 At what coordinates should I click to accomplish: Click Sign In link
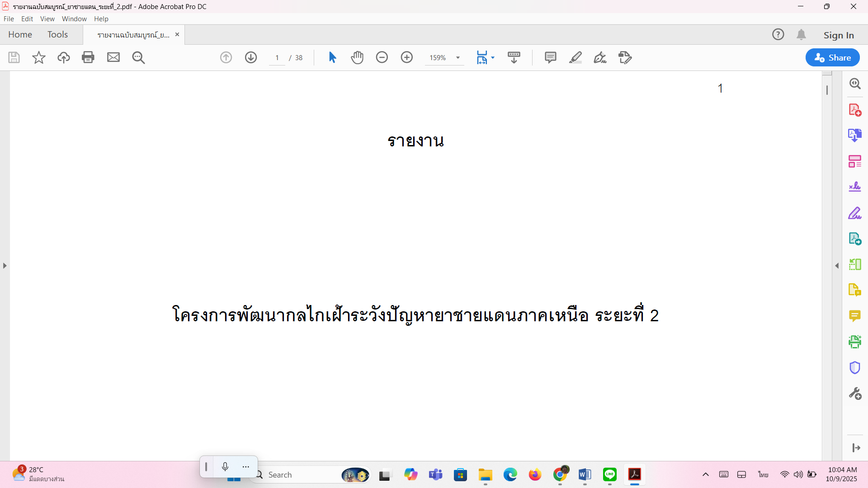tap(839, 35)
